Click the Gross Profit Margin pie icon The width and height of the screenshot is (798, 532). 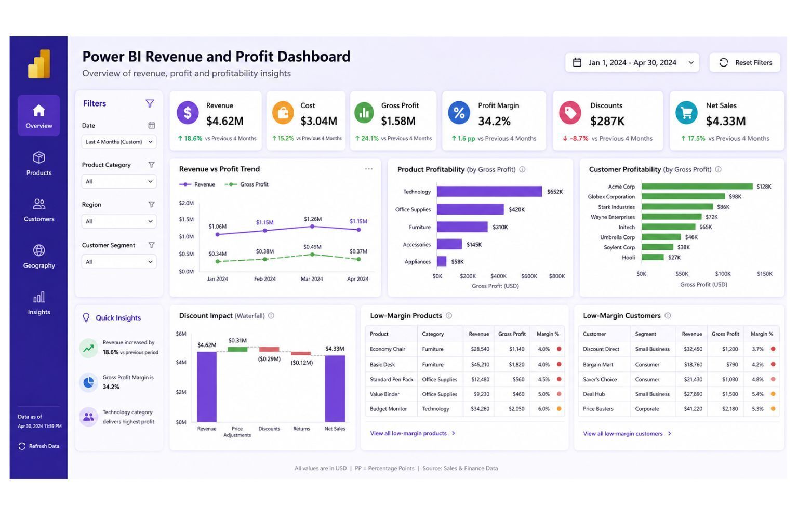pyautogui.click(x=89, y=382)
